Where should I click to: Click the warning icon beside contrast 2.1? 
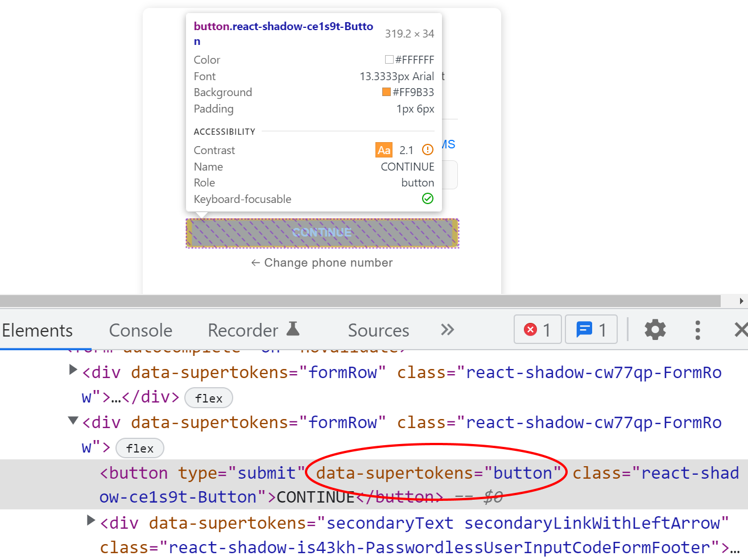[427, 150]
